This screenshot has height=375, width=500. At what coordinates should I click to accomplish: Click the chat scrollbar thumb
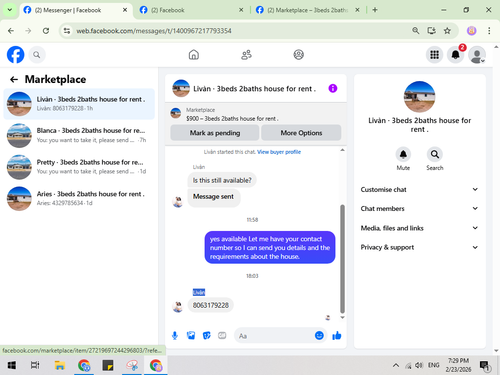tap(342, 259)
